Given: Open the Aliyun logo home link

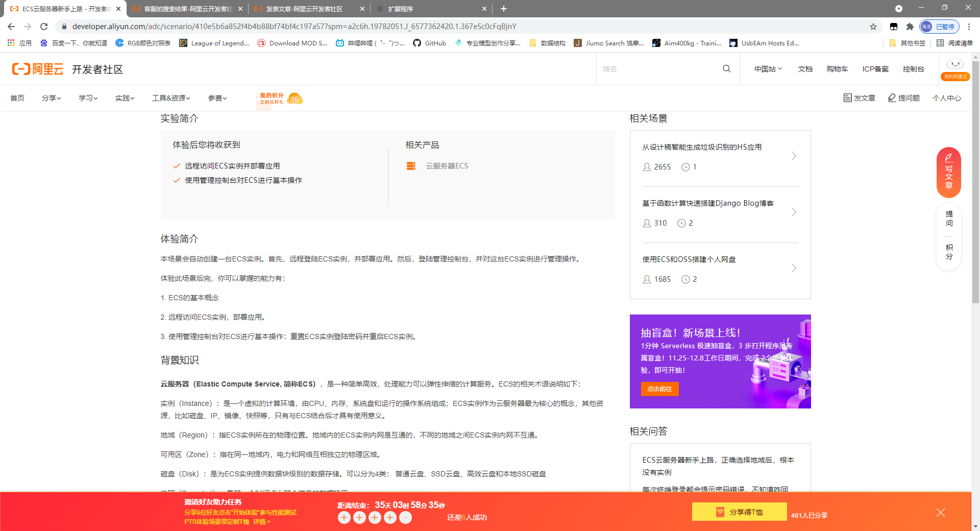Looking at the screenshot, I should pos(38,69).
